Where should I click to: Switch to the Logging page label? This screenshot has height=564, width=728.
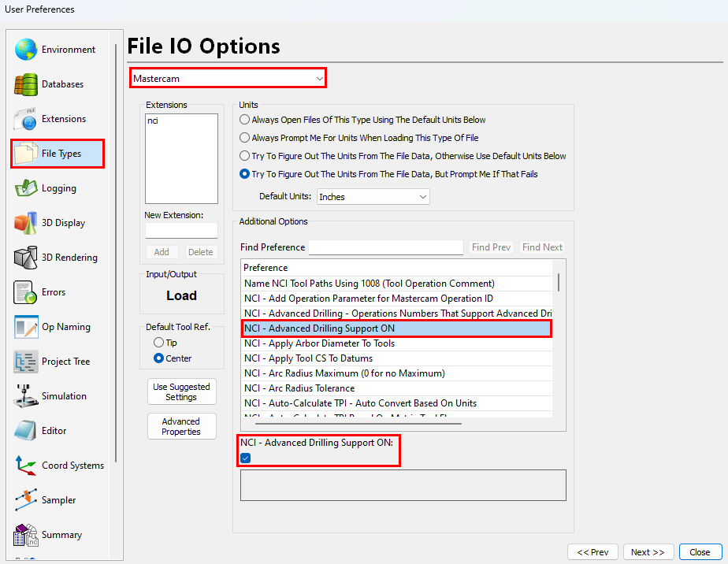click(59, 188)
